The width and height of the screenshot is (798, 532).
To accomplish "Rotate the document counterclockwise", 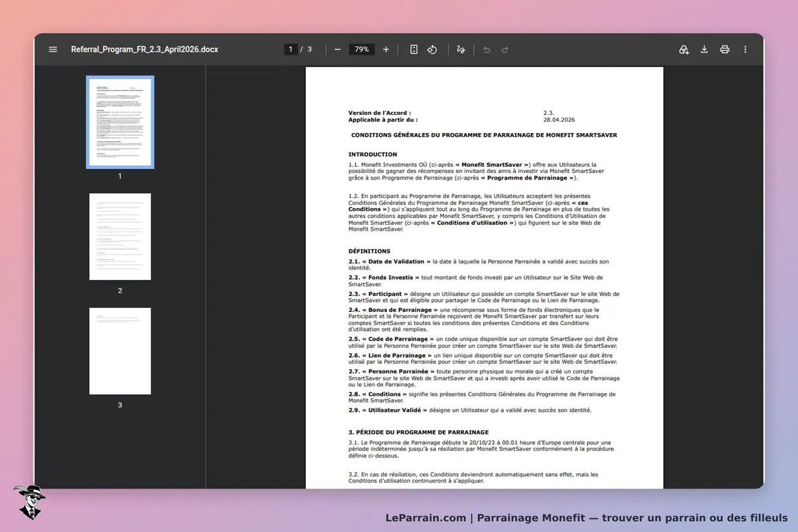I will click(432, 49).
